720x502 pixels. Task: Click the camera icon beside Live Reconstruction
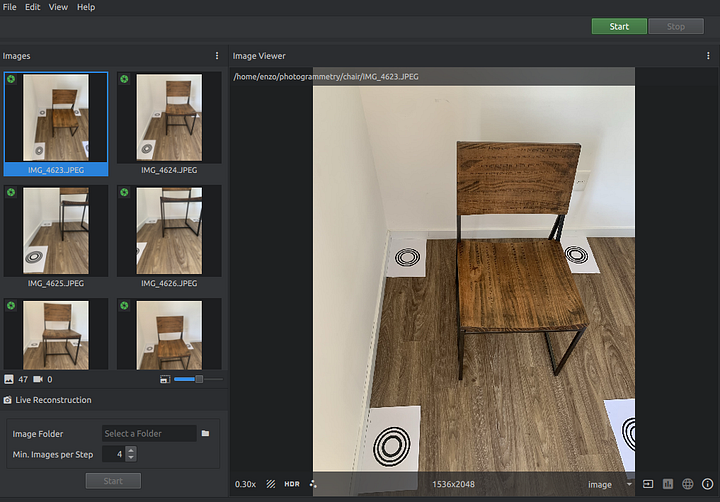coord(8,400)
